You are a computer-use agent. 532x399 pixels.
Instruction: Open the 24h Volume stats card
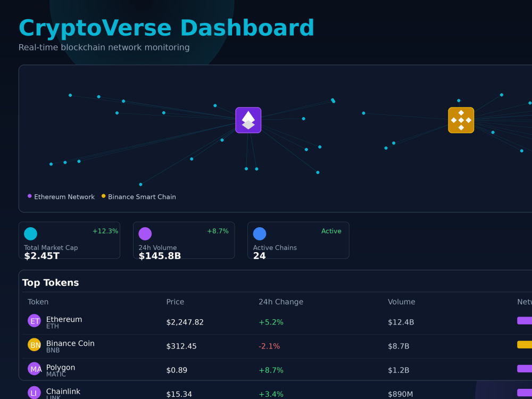[x=184, y=240]
